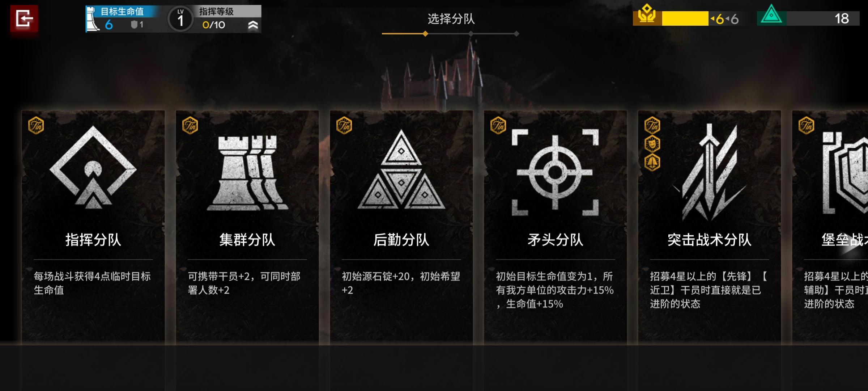The width and height of the screenshot is (868, 391).
Task: Open the 目标生命值 status panel
Action: pos(122,19)
